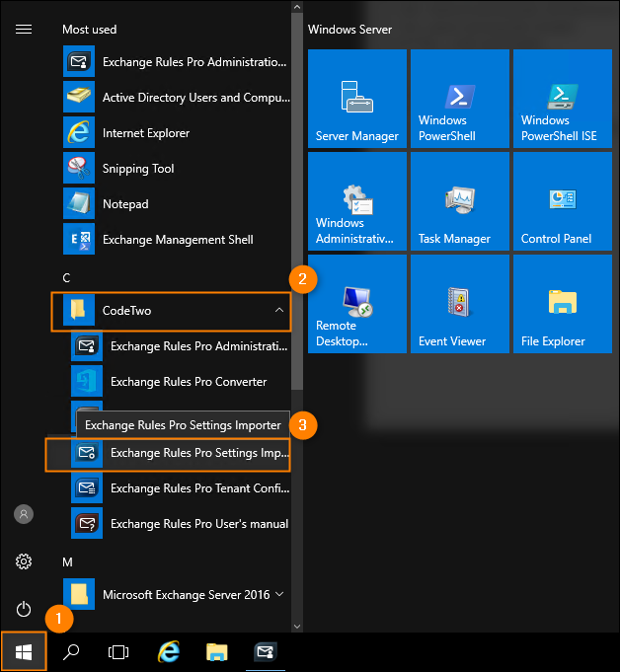
Task: Open Notepad from the Start menu
Action: tap(176, 204)
